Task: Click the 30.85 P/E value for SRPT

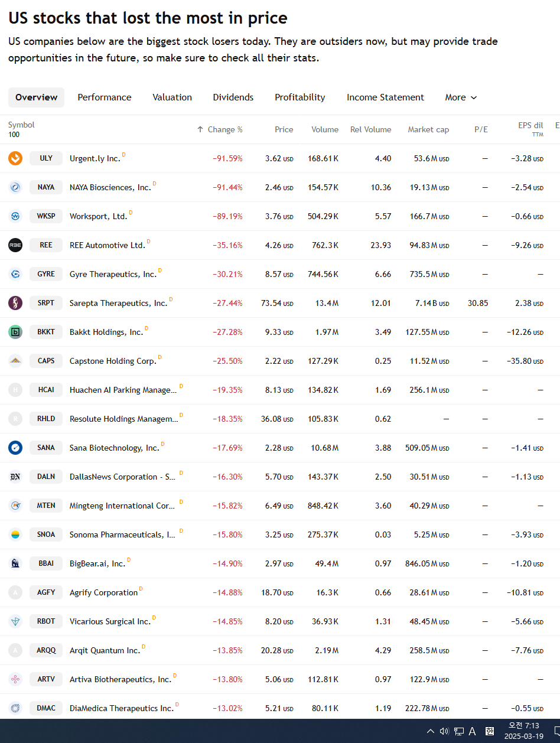Action: 477,303
